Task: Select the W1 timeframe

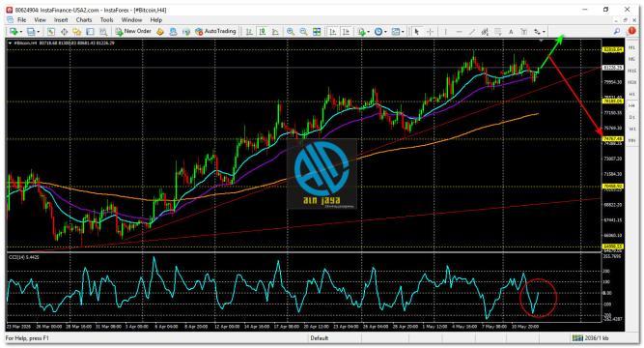Action: click(x=632, y=129)
